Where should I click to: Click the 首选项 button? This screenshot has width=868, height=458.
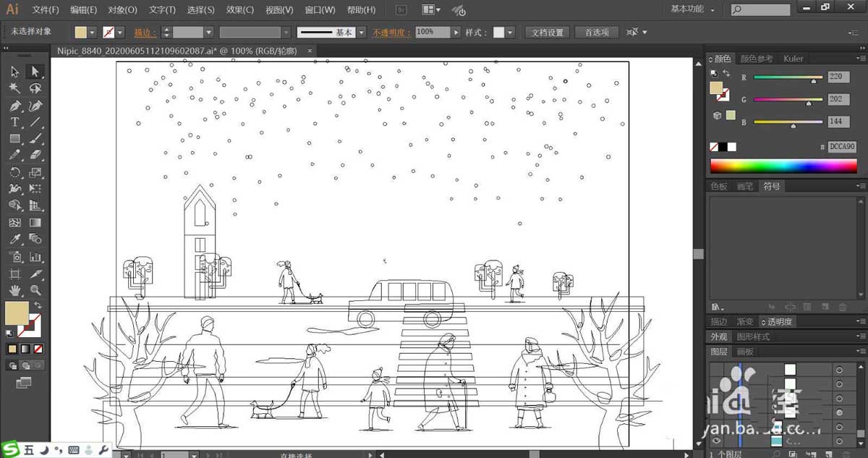(x=597, y=33)
